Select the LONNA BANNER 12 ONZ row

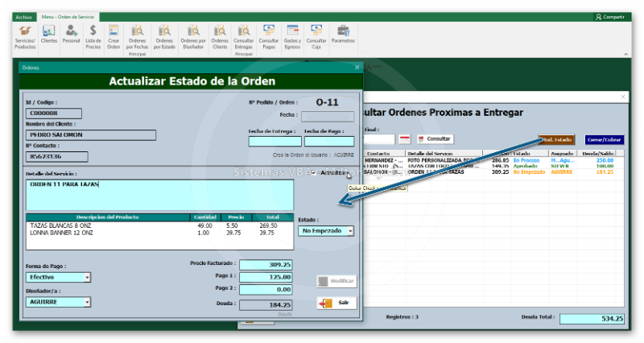click(159, 233)
